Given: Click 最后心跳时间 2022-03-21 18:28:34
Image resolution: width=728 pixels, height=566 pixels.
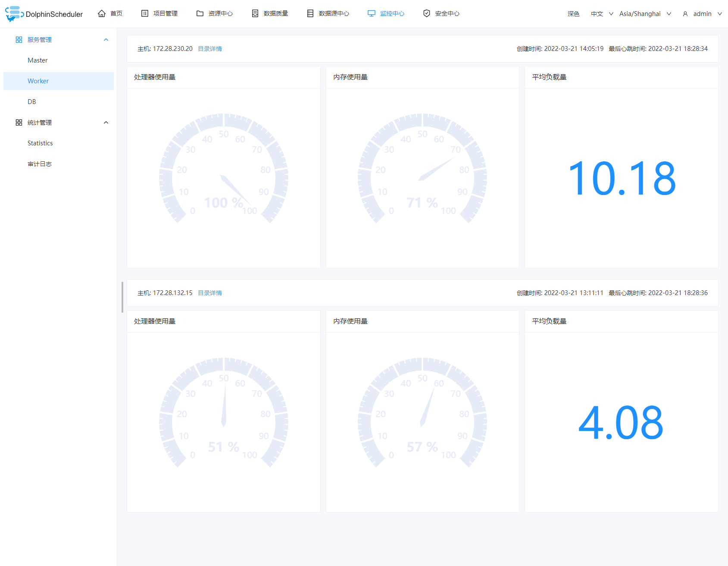Looking at the screenshot, I should [658, 49].
